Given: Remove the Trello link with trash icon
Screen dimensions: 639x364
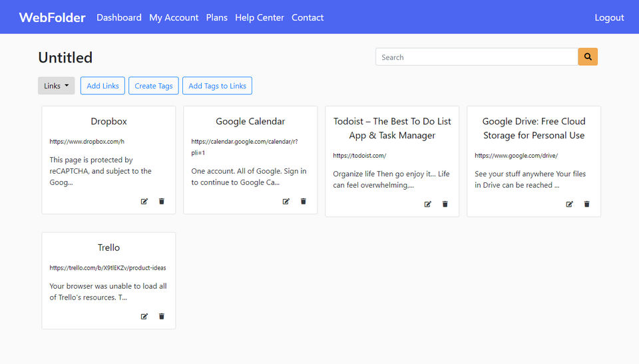Looking at the screenshot, I should [162, 317].
